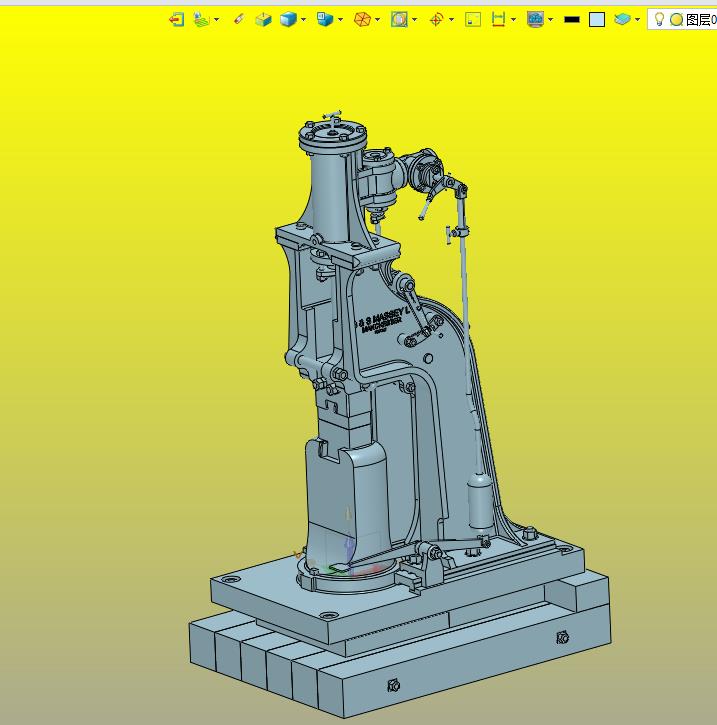Open the dropdown next to the labeled cube icon
The width and height of the screenshot is (717, 725).
pos(340,20)
